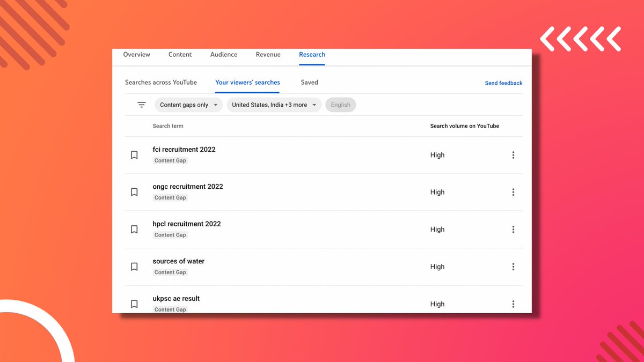Click the ukpsc ae result search term
Screen dimensions: 644x362
tap(176, 299)
